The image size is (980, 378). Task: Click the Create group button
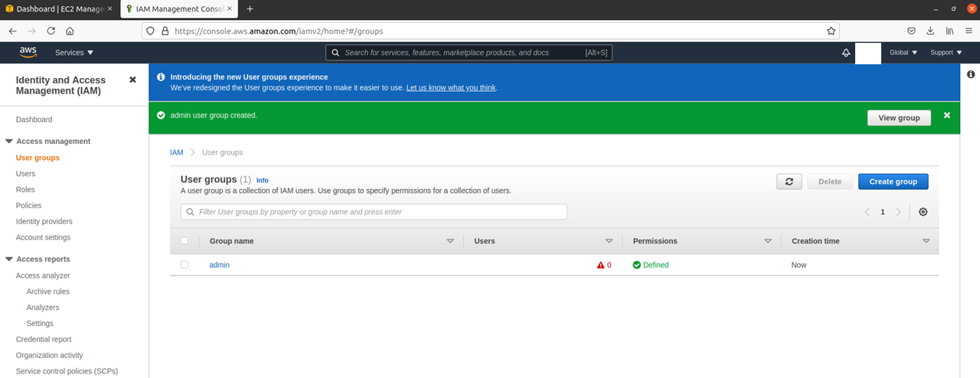coord(893,181)
